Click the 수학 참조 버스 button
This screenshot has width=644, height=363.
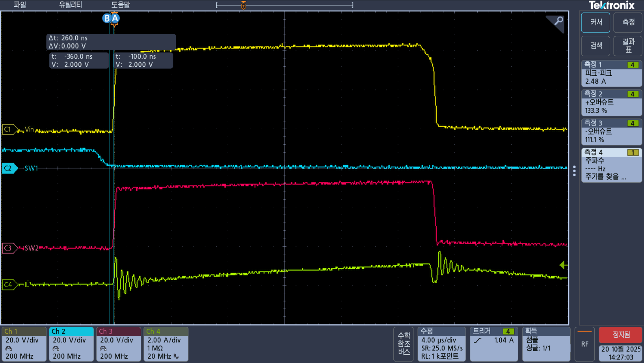click(x=404, y=344)
